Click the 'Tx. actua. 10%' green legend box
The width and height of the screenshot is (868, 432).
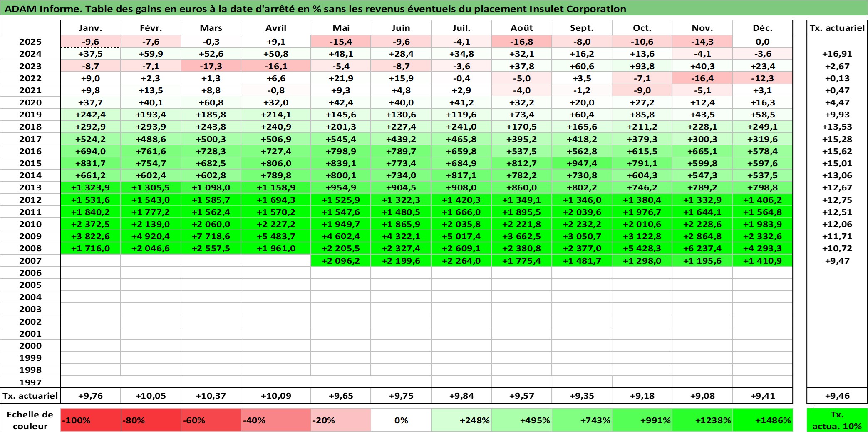coord(837,420)
